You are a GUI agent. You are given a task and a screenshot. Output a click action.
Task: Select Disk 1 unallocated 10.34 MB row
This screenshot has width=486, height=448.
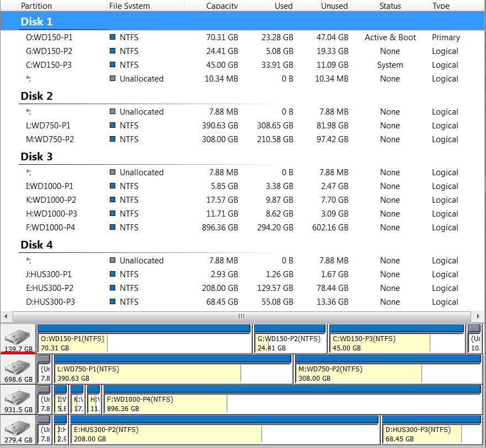(242, 79)
